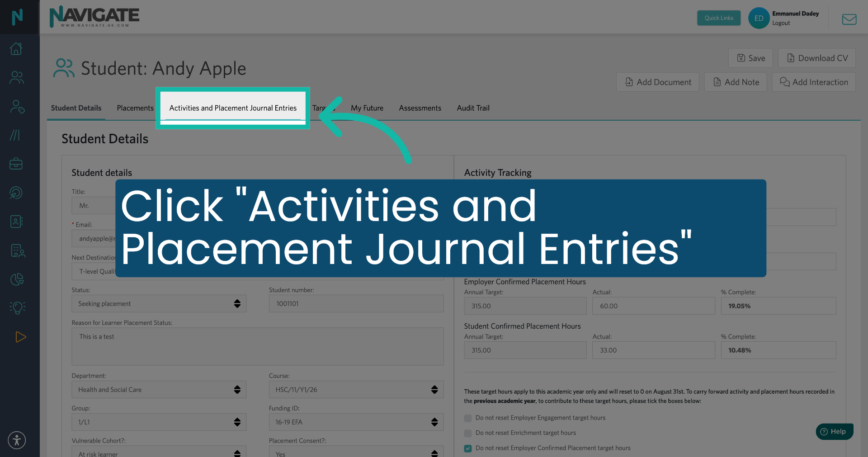Open the Students section from the sidebar
The image size is (868, 457).
coord(16,77)
